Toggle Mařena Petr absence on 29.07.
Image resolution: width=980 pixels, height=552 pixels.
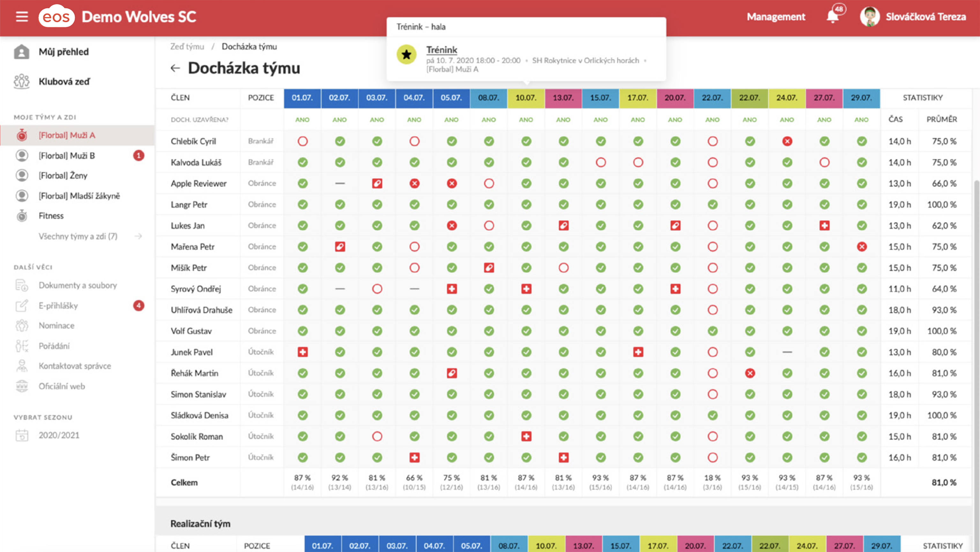coord(862,247)
